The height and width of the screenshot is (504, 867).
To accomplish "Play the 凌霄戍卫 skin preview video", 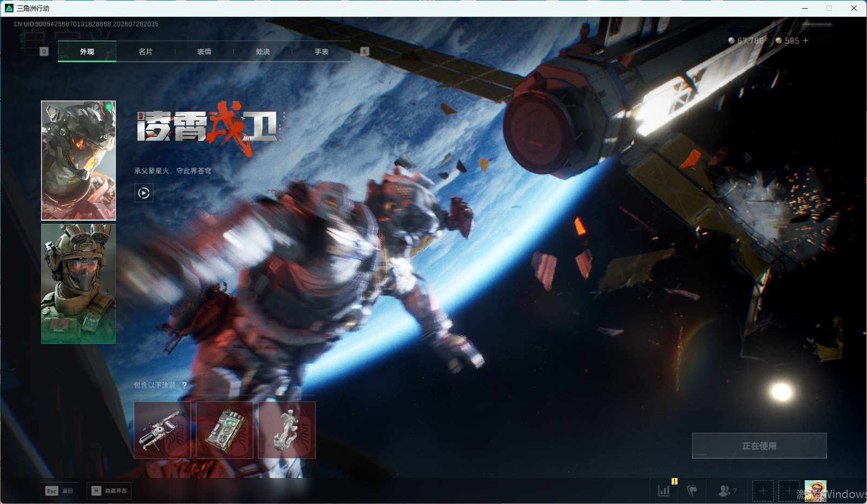I will click(x=144, y=193).
